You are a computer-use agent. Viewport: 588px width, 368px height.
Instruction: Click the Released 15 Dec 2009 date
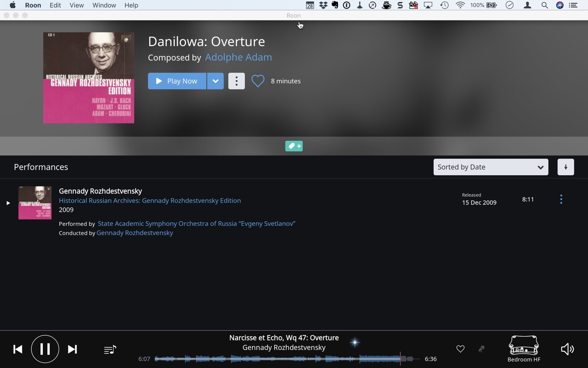coord(479,199)
